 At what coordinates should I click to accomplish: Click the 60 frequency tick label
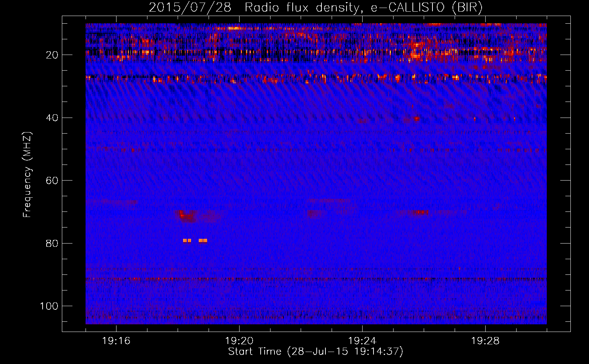[x=52, y=181]
